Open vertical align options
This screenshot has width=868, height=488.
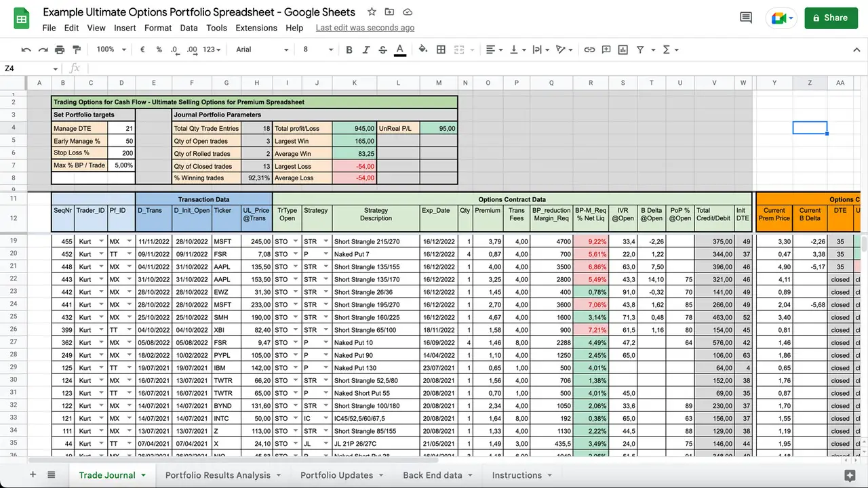click(517, 49)
